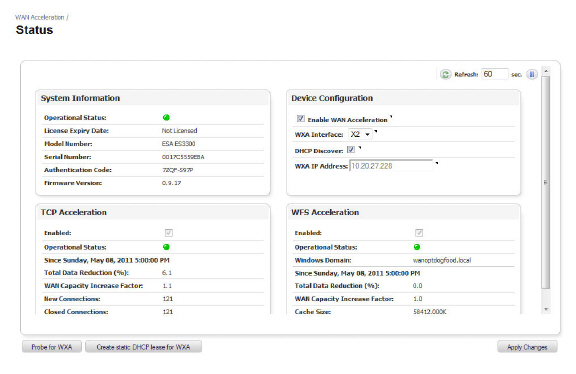This screenshot has height=374, width=576.
Task: Click the WXA IP Address field
Action: click(x=391, y=166)
